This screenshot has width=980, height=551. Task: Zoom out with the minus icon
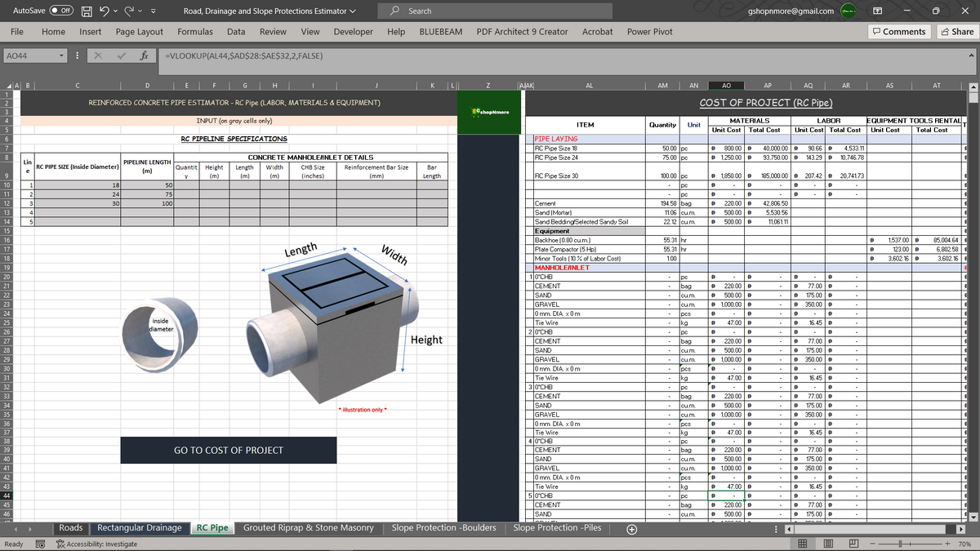pyautogui.click(x=872, y=544)
